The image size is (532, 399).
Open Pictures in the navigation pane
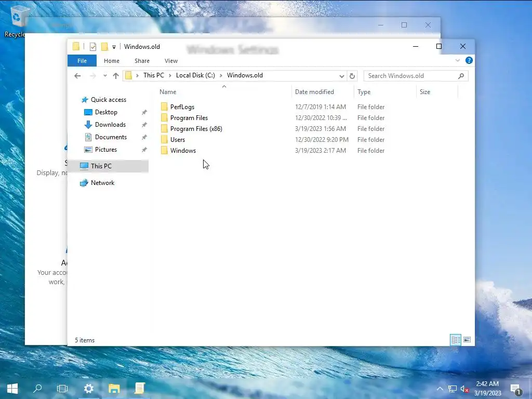[x=106, y=150]
